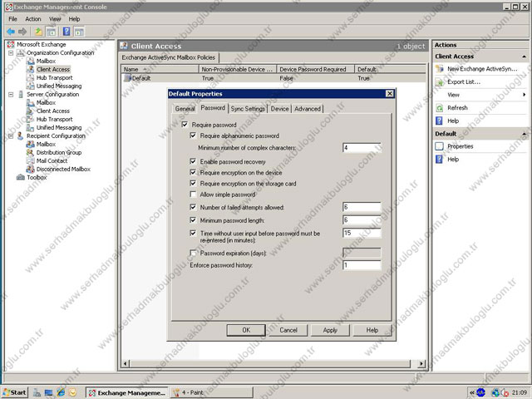Open the Action menu

(x=33, y=19)
